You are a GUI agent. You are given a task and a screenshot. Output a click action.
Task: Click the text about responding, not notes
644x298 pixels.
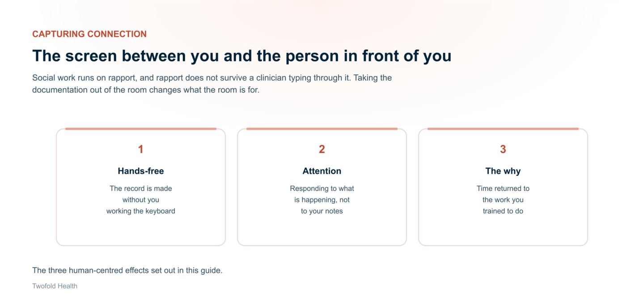tap(322, 200)
